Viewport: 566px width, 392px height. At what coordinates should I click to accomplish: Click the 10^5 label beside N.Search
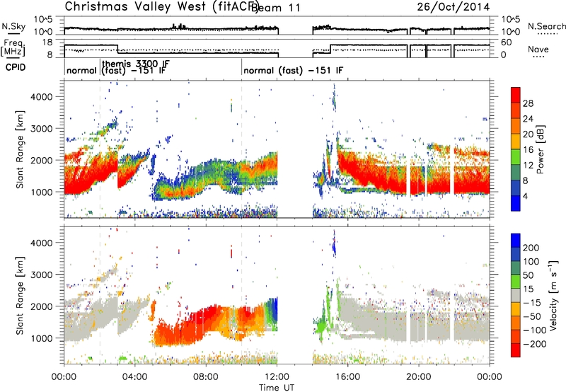pos(511,20)
